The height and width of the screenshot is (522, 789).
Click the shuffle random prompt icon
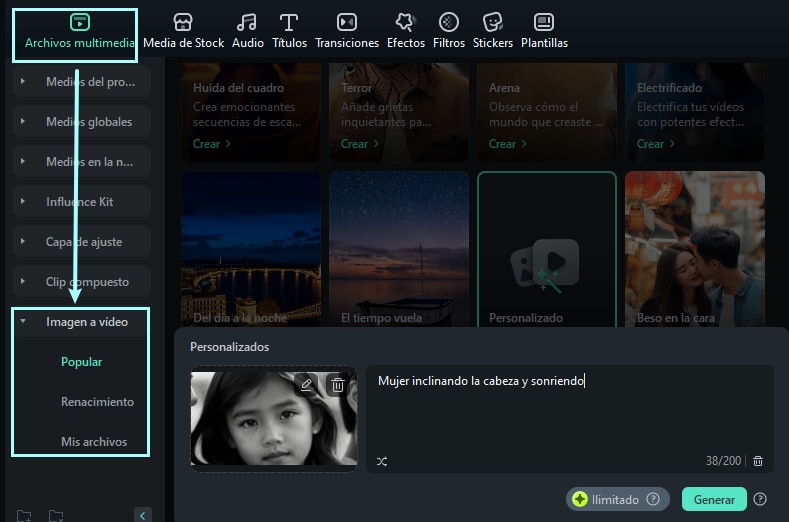pyautogui.click(x=381, y=461)
